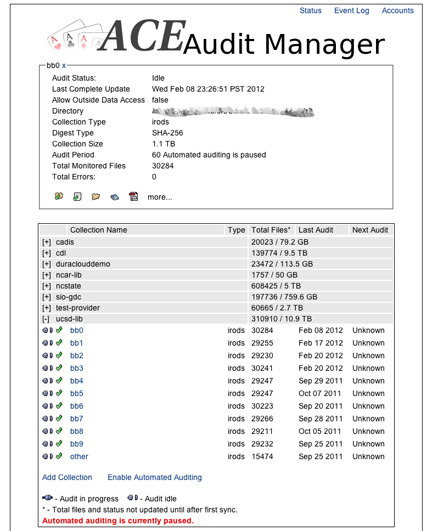Screen dimensions: 432x531
Task: Expand the ncstate collection group
Action: [46, 286]
